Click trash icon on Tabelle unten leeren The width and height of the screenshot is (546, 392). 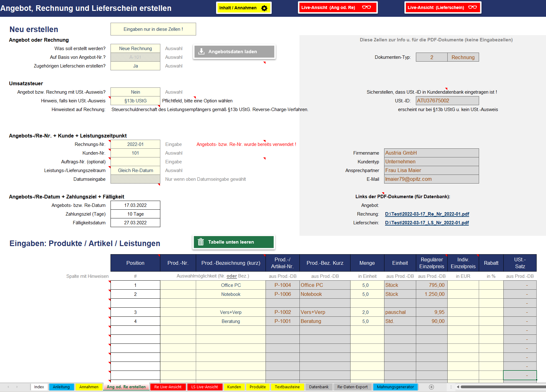click(x=201, y=242)
